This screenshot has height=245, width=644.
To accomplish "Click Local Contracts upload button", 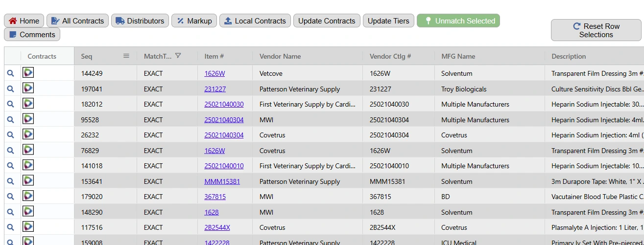I will click(255, 21).
